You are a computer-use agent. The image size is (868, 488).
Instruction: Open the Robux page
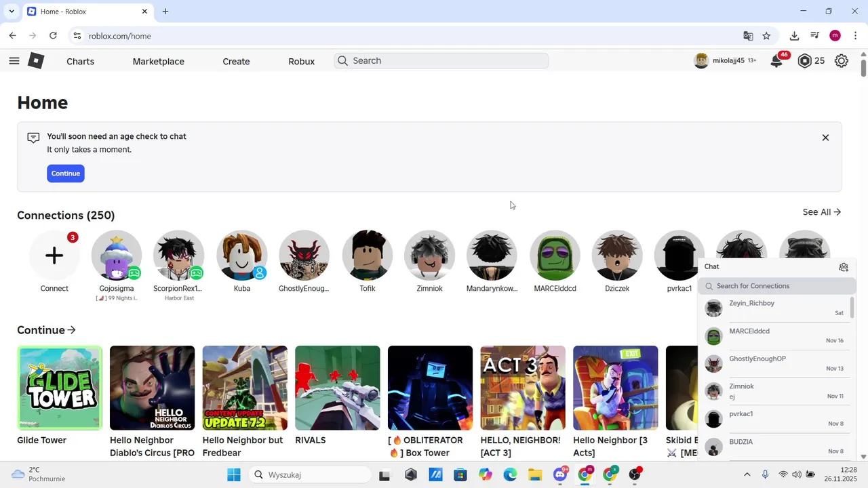pyautogui.click(x=301, y=61)
